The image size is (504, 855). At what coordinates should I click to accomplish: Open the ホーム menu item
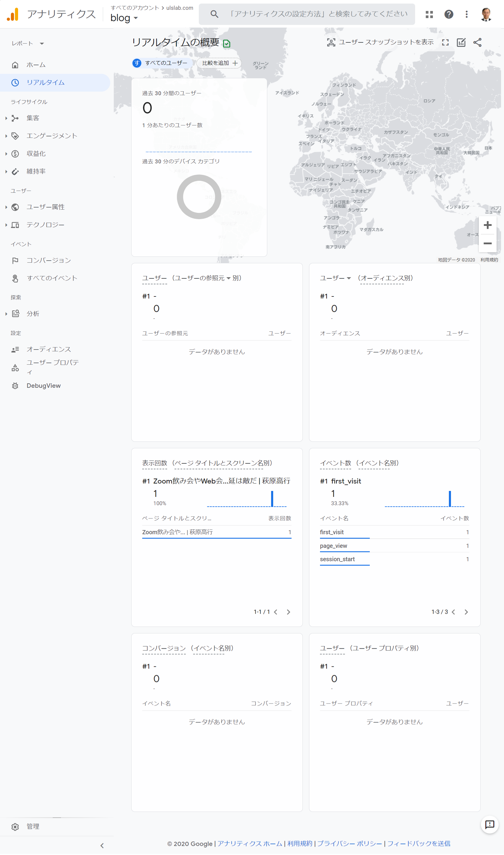[36, 65]
